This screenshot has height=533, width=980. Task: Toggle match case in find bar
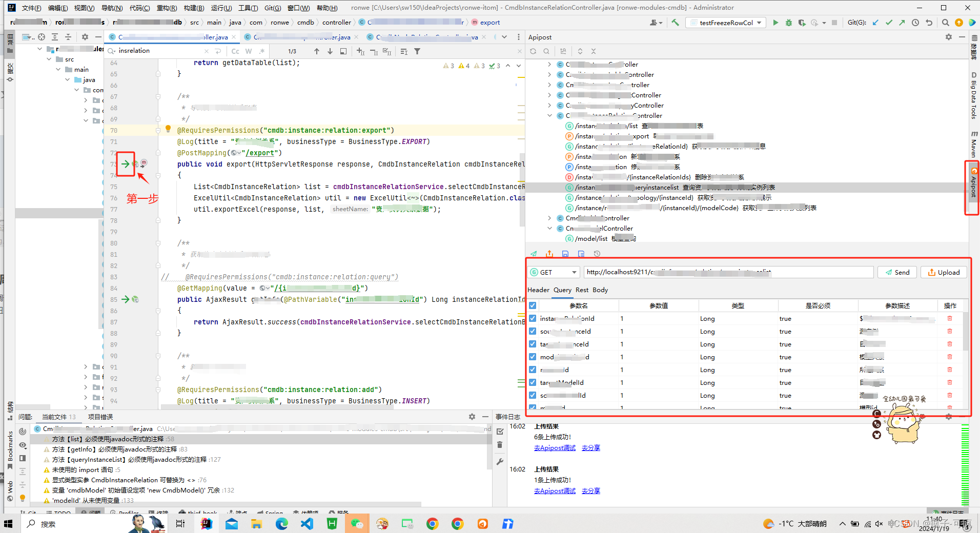(x=235, y=51)
